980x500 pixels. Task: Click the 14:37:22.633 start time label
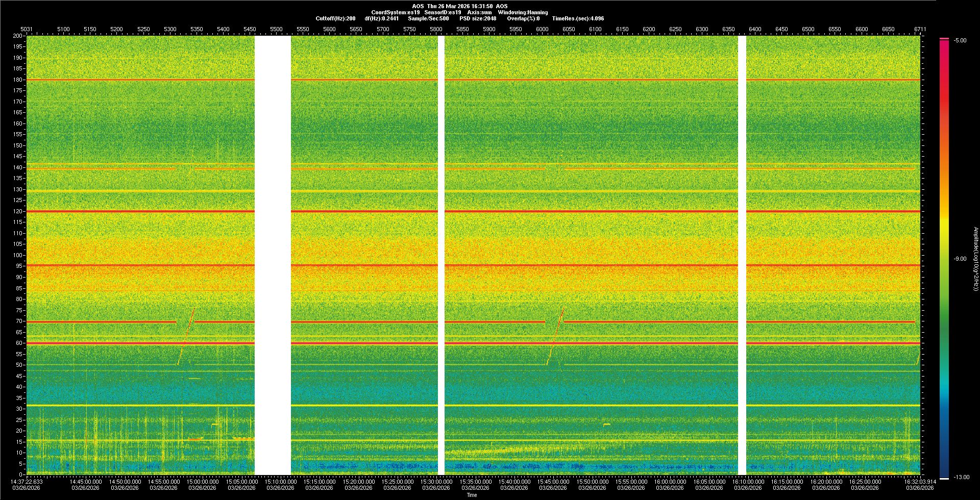[27, 481]
